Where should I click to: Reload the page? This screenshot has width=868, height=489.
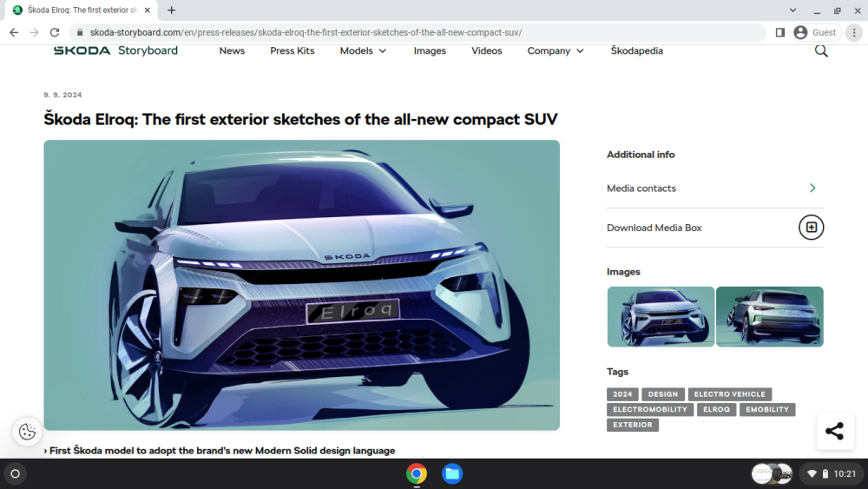[54, 33]
